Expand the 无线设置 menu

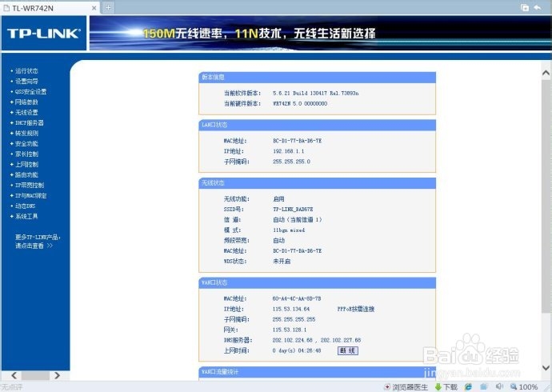coord(26,113)
